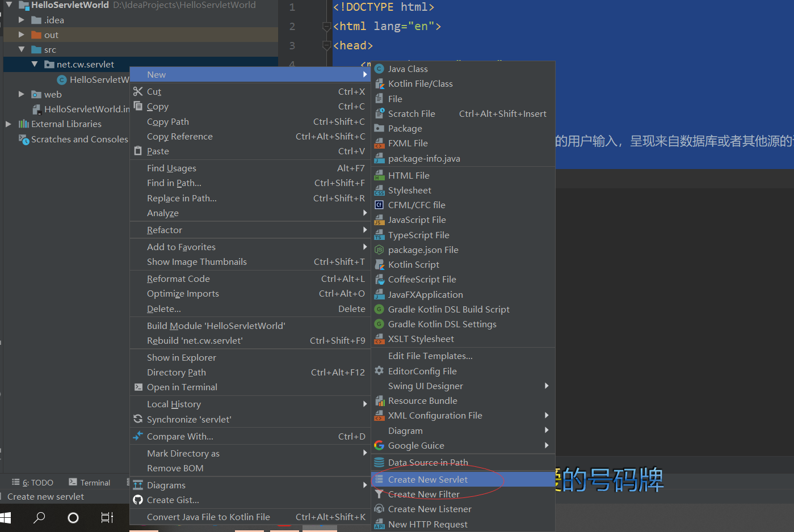Select Edit File Templates...
794x532 pixels.
coord(463,356)
